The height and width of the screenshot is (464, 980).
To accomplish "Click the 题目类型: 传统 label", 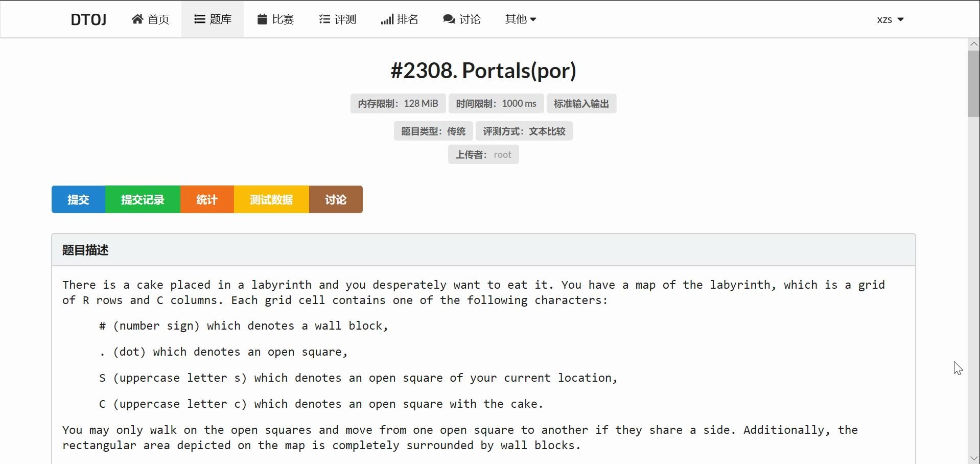I will (x=433, y=131).
